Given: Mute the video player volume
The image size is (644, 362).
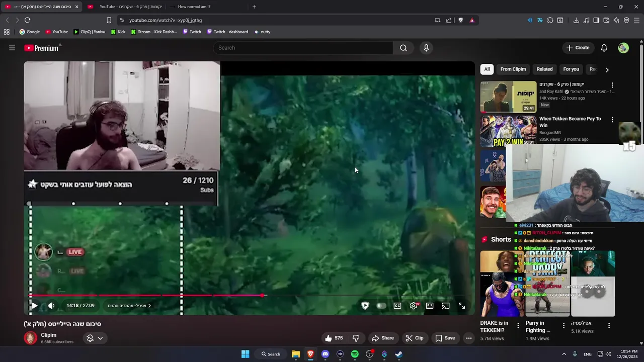Looking at the screenshot, I should tap(51, 305).
